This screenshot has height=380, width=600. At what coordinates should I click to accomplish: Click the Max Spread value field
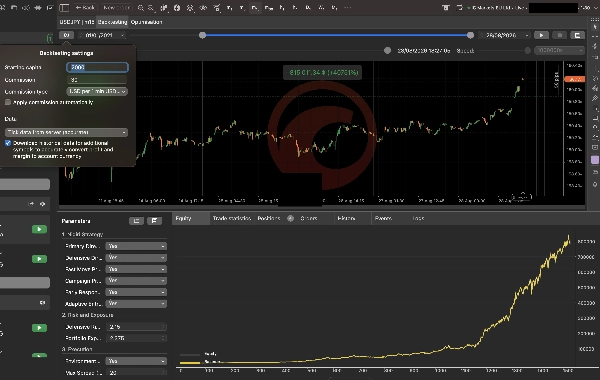136,372
